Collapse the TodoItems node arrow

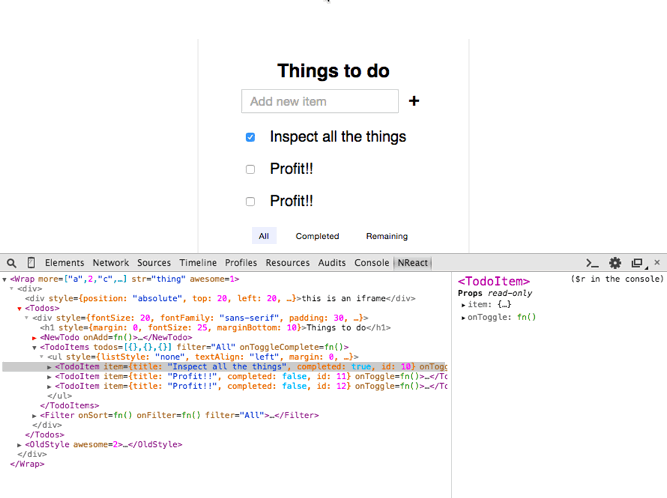click(34, 347)
